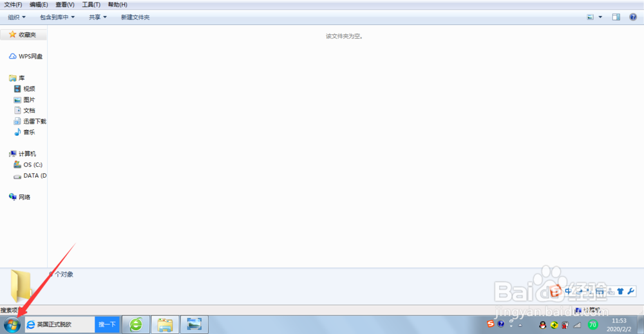Open the QQ penguin tray icon
This screenshot has width=644, height=334.
point(542,325)
